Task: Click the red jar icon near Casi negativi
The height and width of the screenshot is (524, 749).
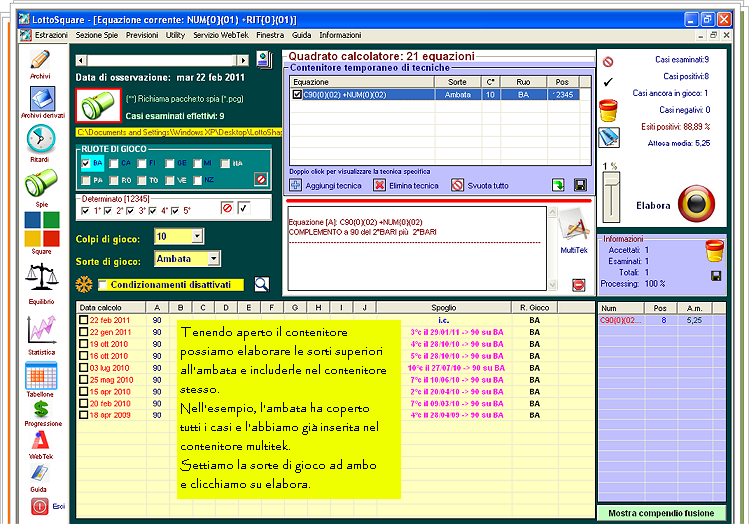Action: [x=609, y=110]
